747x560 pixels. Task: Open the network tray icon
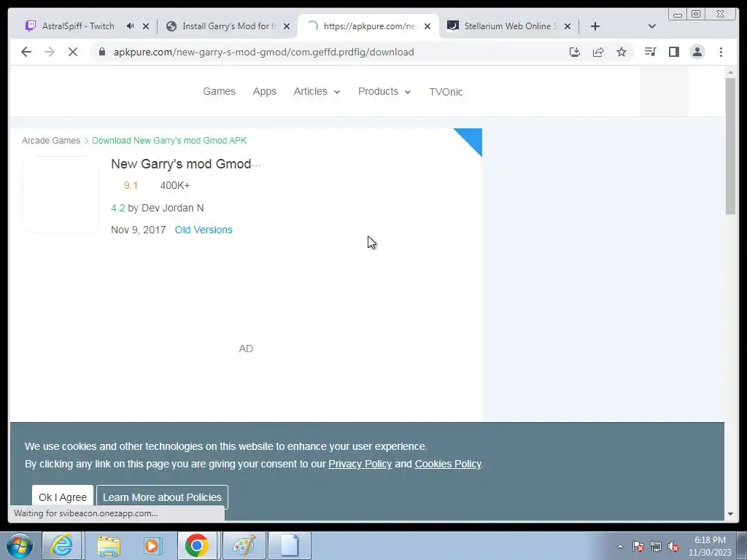pyautogui.click(x=656, y=546)
